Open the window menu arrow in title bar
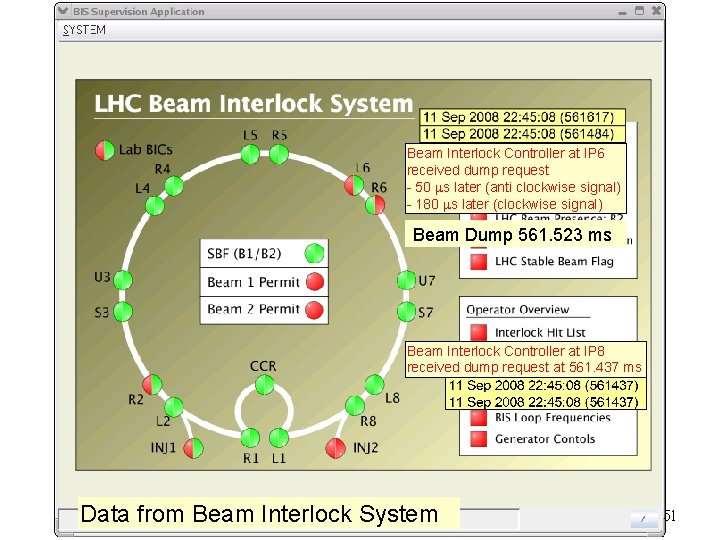720x540 pixels. point(63,11)
